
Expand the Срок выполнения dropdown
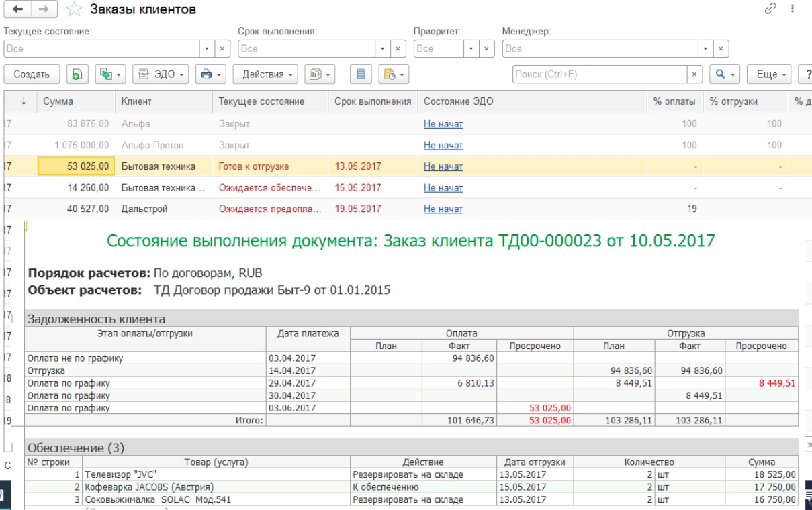(x=383, y=49)
